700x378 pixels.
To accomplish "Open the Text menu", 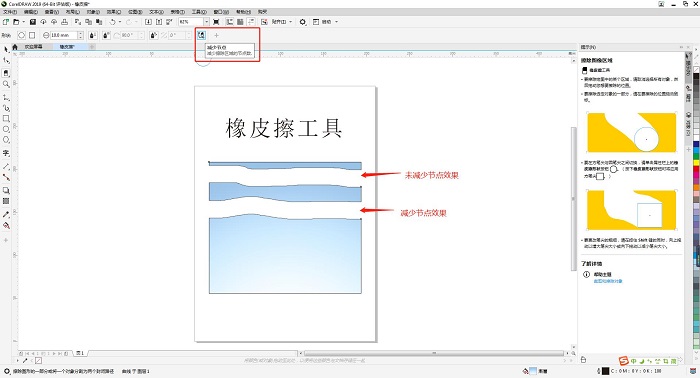I will (x=156, y=12).
